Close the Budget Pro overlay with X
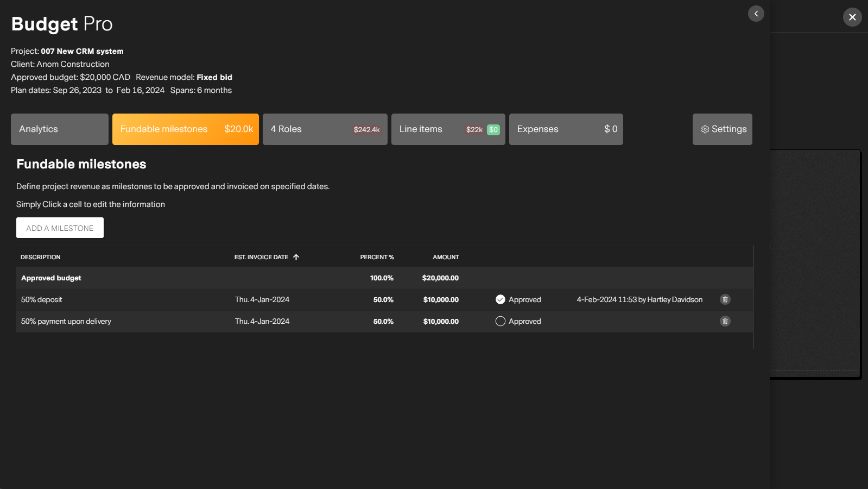The height and width of the screenshot is (489, 868). [852, 17]
